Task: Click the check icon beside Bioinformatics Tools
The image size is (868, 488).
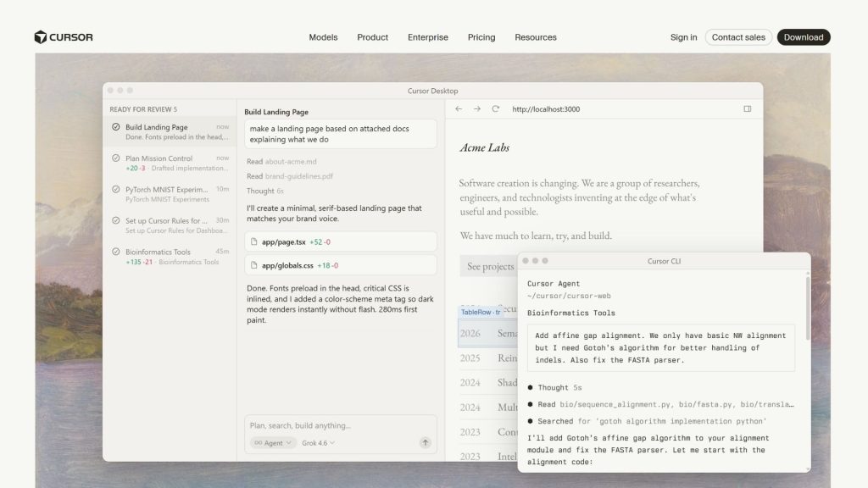Action: (115, 251)
